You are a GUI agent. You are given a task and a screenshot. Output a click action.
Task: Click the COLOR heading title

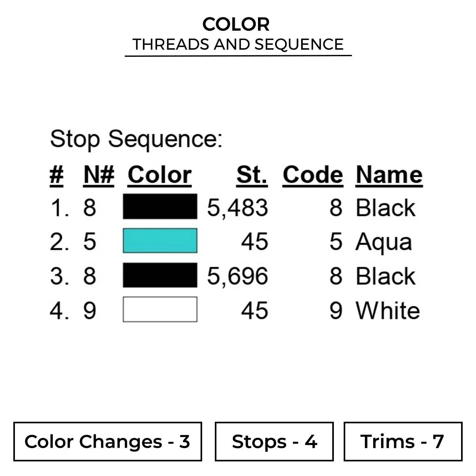[236, 24]
